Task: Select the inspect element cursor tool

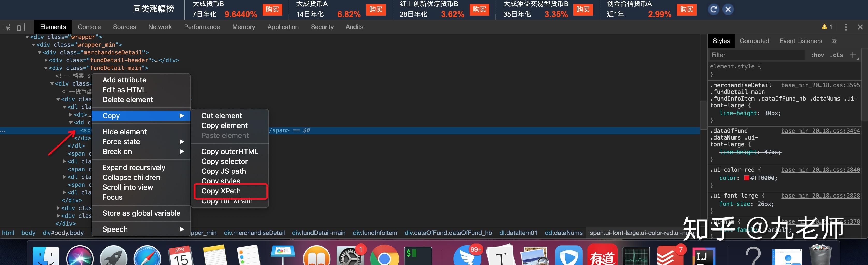Action: [7, 27]
